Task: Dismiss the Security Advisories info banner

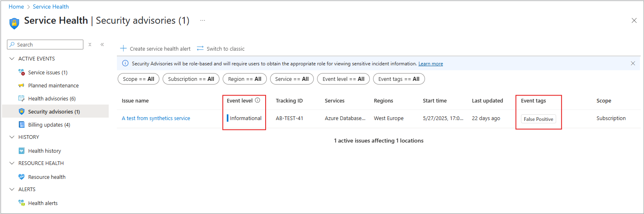Action: pos(633,63)
